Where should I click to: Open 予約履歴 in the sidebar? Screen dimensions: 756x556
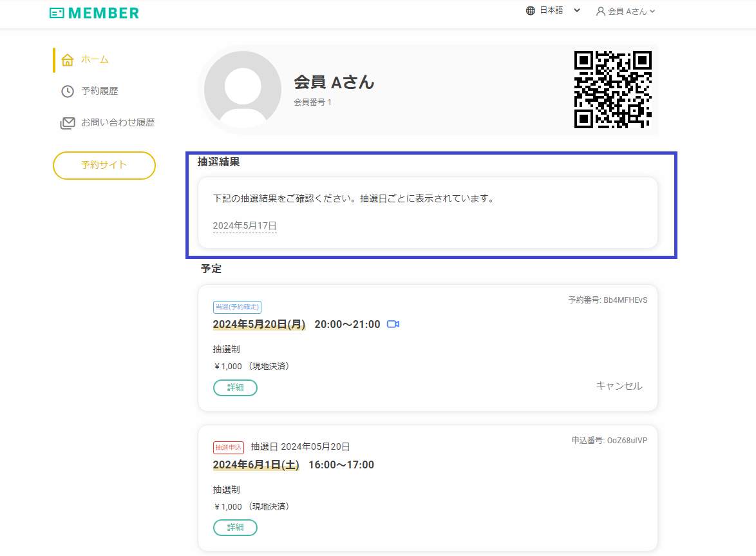point(100,91)
